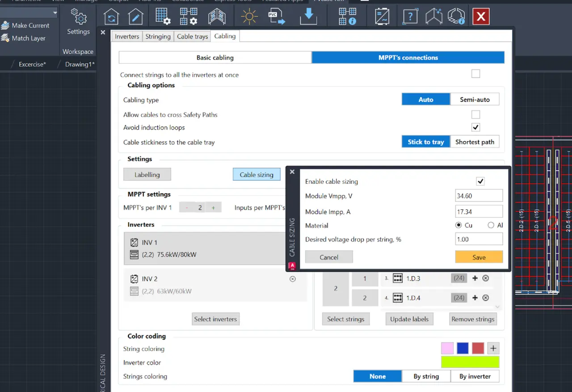This screenshot has height=392, width=572.
Task: Save the cable sizing settings
Action: (x=479, y=257)
